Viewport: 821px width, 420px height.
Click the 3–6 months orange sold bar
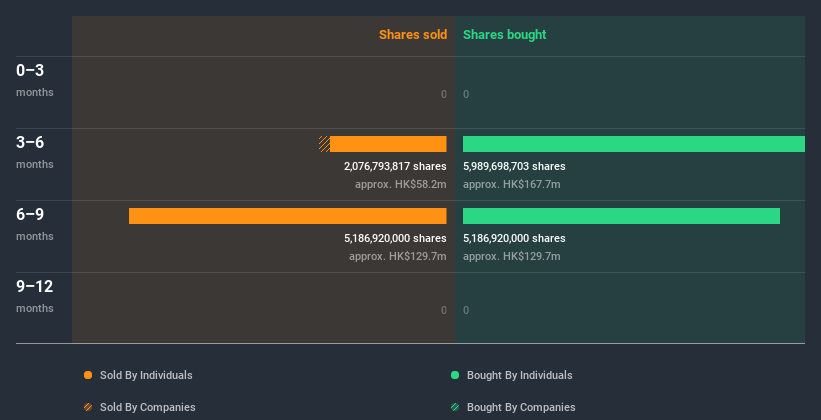click(x=388, y=144)
